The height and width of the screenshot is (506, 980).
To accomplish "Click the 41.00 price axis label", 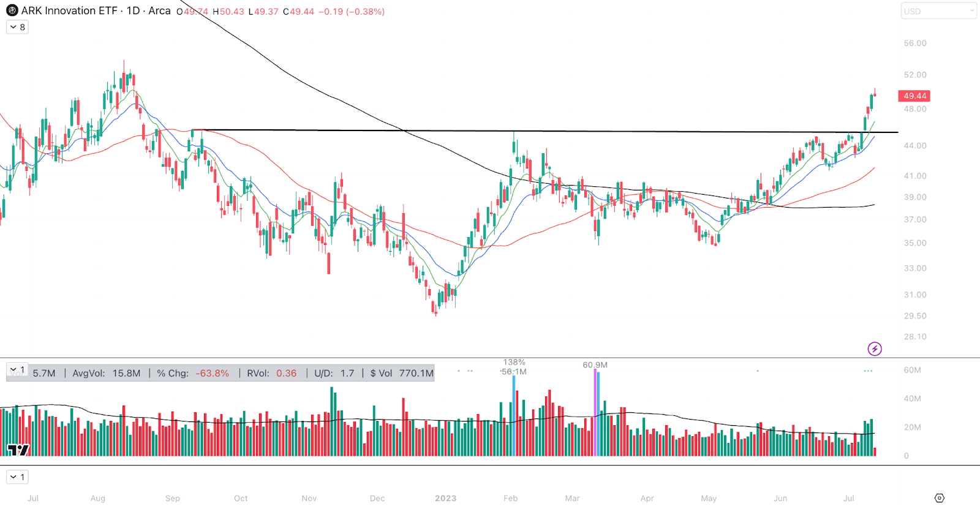I will [915, 176].
